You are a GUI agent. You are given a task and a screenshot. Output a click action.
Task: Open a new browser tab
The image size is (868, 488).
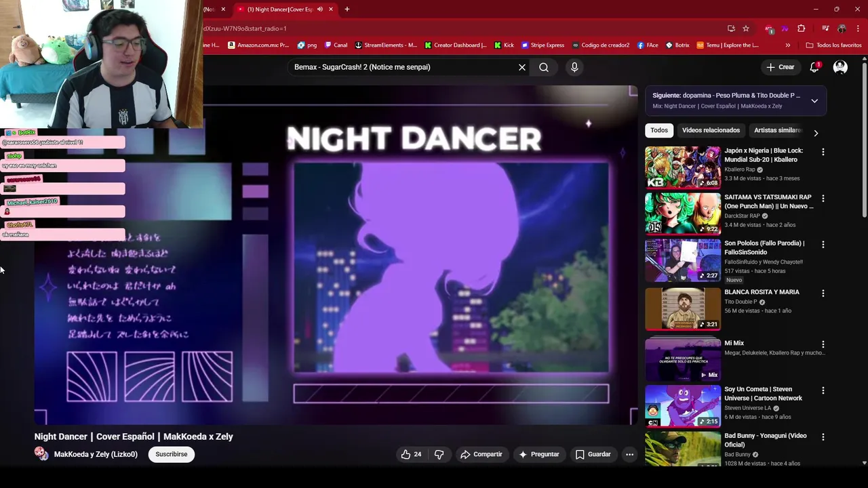pyautogui.click(x=347, y=9)
